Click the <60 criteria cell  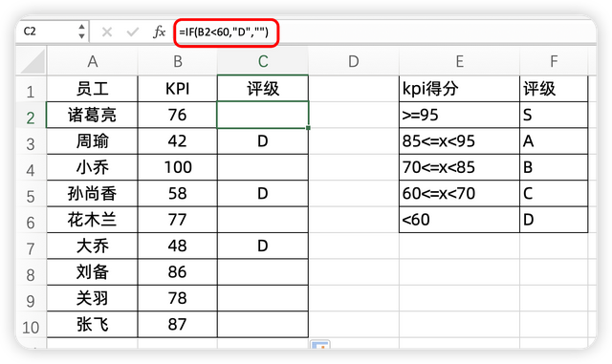[x=459, y=220]
